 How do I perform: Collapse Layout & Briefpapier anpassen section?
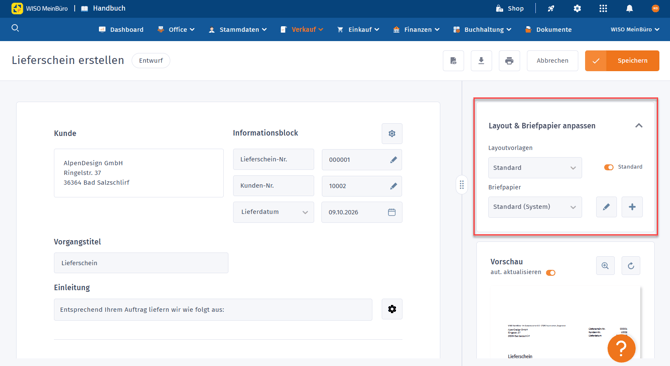pyautogui.click(x=638, y=126)
